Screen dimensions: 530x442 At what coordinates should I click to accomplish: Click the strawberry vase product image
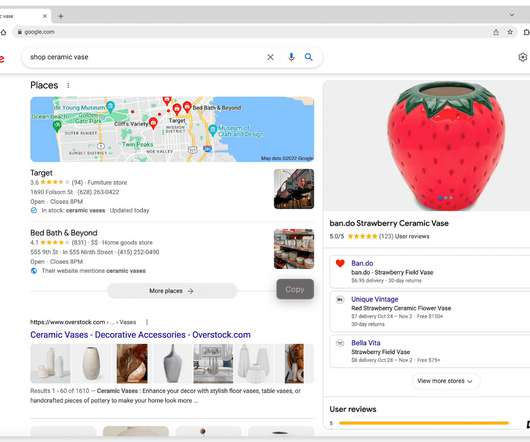[445, 146]
